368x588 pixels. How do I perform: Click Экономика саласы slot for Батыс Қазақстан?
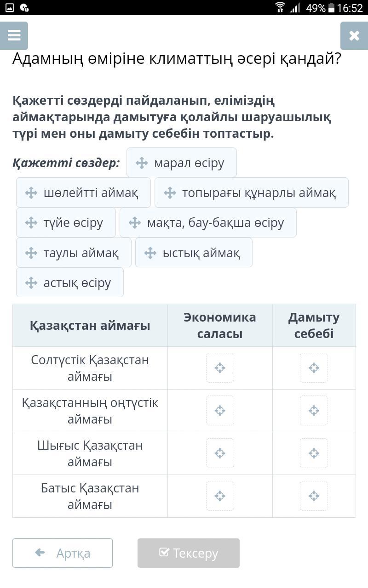220,496
